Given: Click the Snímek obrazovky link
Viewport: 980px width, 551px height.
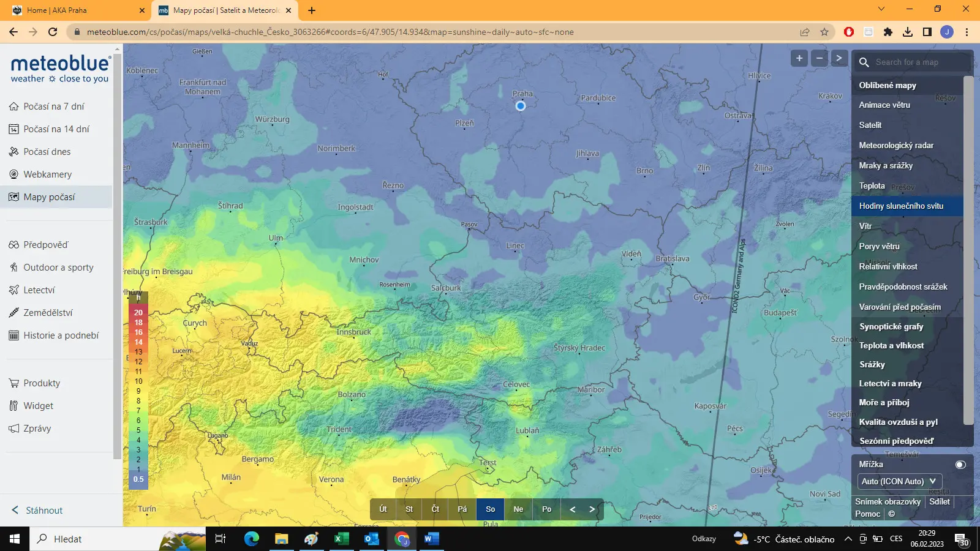Looking at the screenshot, I should [x=888, y=501].
